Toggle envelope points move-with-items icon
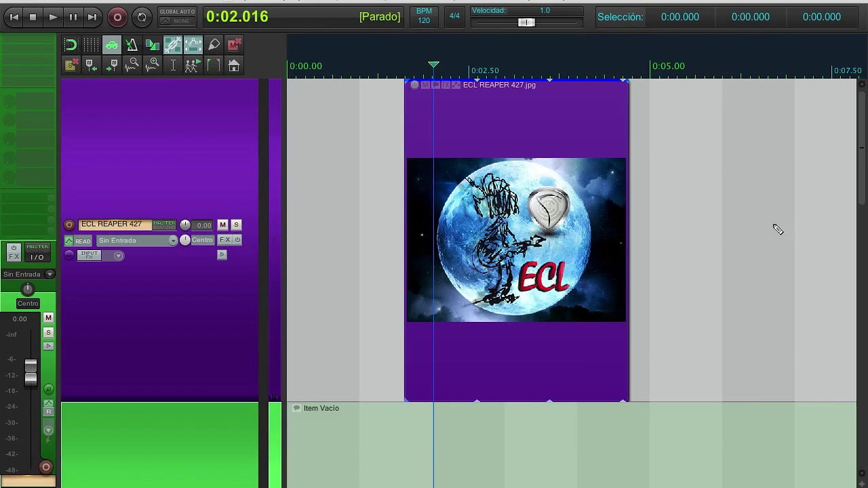The height and width of the screenshot is (488, 868). tap(193, 45)
